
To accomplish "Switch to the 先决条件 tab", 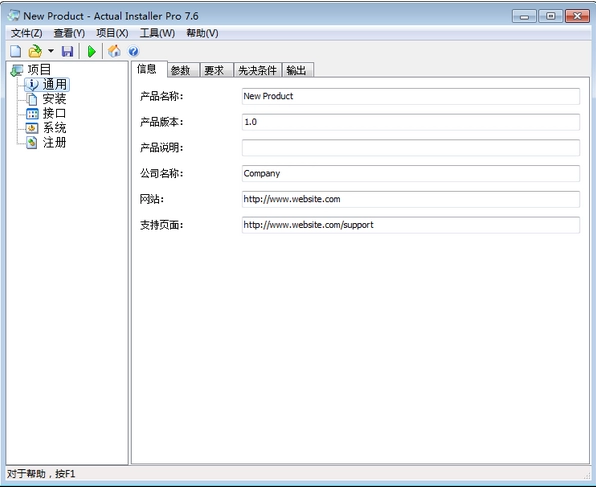I will click(x=257, y=70).
